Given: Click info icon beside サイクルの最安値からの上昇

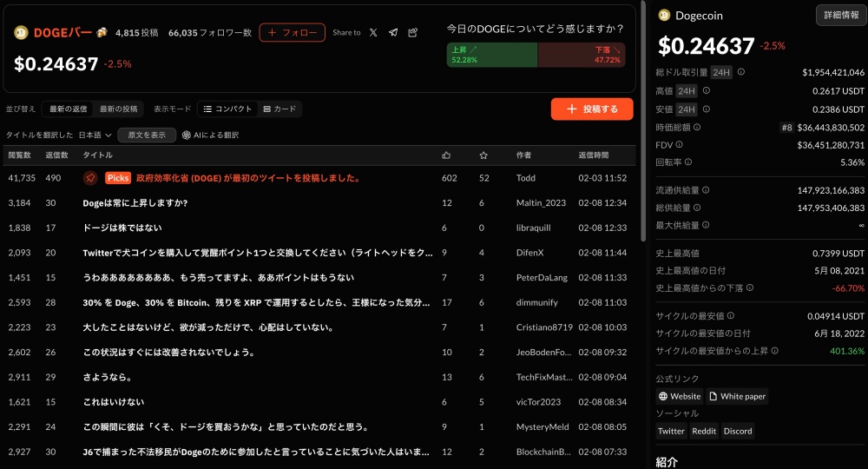Looking at the screenshot, I should coord(775,351).
